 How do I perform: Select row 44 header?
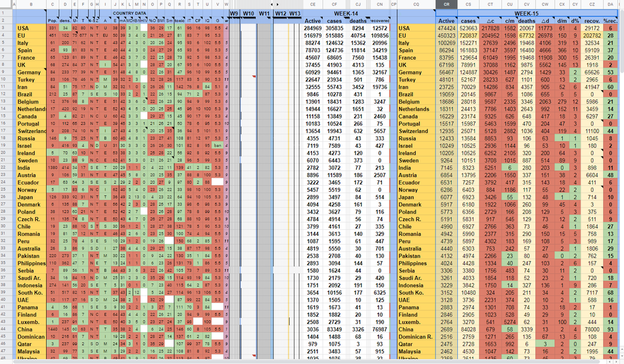tap(6, 329)
